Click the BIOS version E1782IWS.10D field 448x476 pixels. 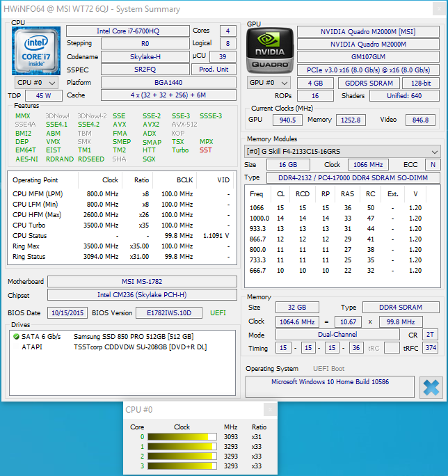[x=169, y=313]
